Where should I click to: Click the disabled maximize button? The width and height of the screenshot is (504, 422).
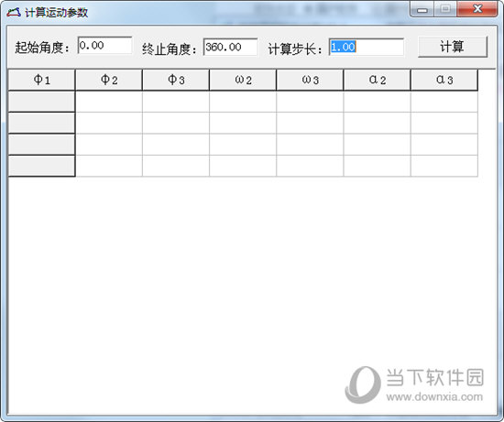[445, 9]
